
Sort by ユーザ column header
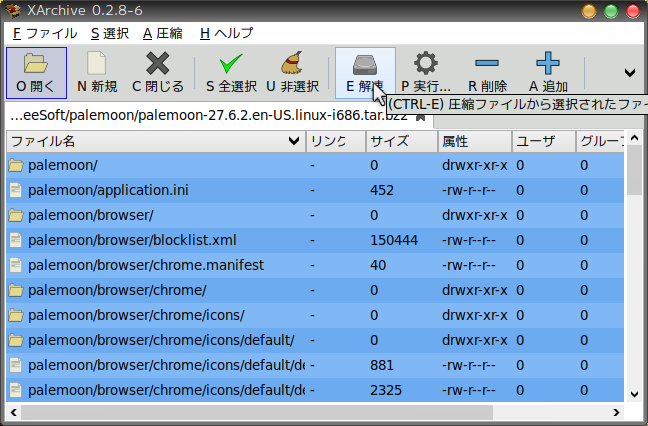coord(544,141)
